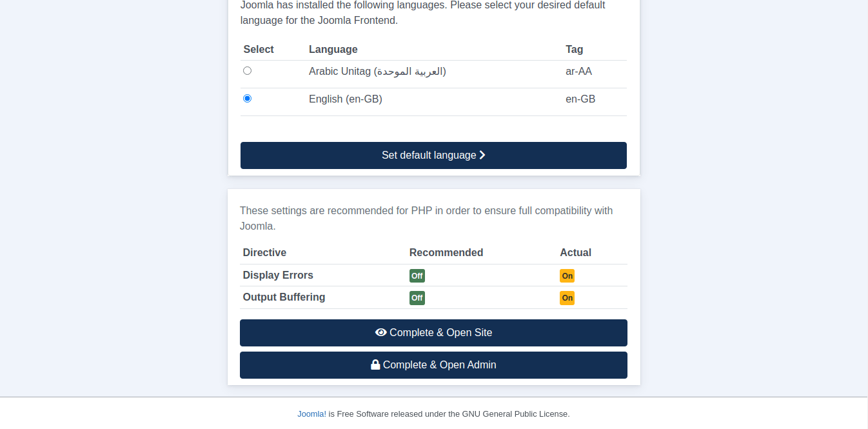The height and width of the screenshot is (429, 868).
Task: Click the Output Buffering directive label
Action: coord(284,297)
